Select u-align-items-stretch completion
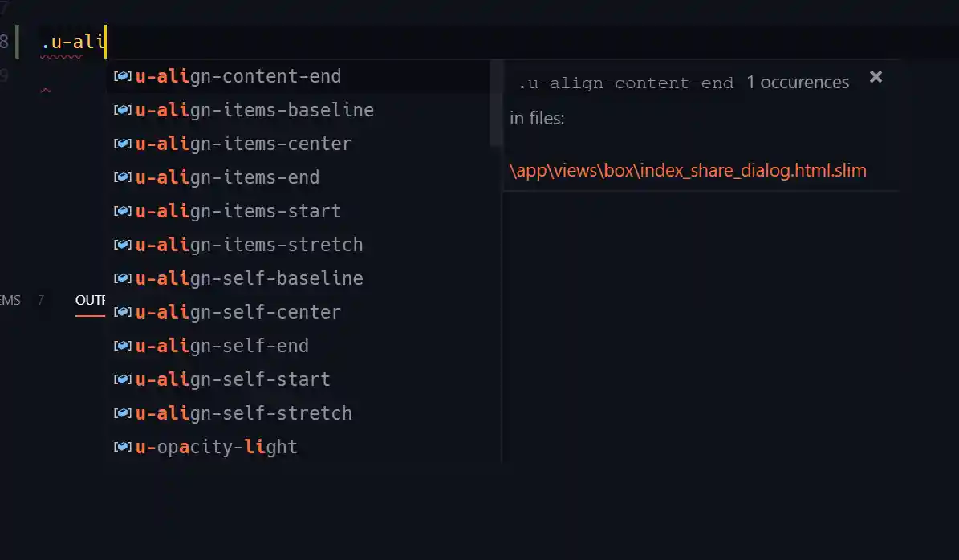Screen dimensions: 959x560 click(249, 245)
